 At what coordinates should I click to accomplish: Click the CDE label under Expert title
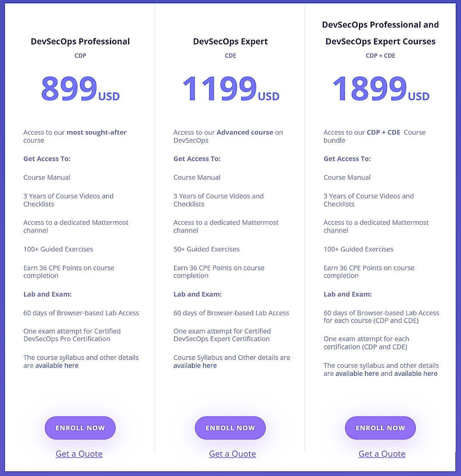tap(230, 56)
